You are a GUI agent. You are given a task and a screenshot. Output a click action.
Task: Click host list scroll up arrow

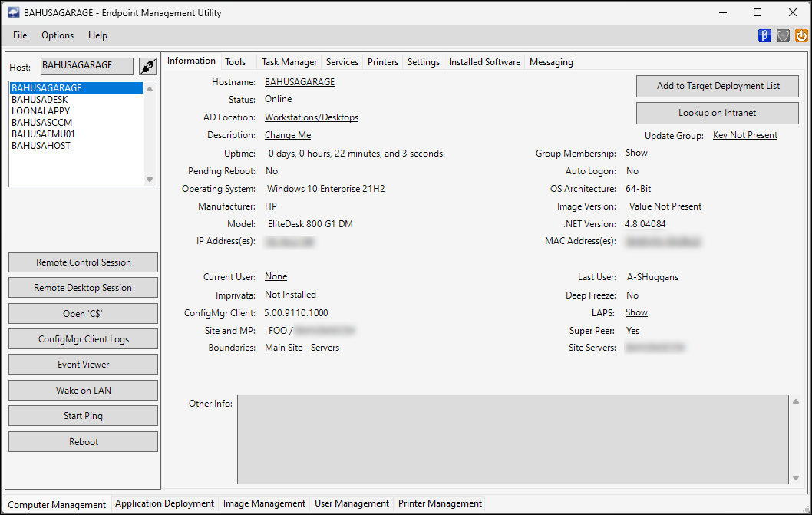point(150,88)
